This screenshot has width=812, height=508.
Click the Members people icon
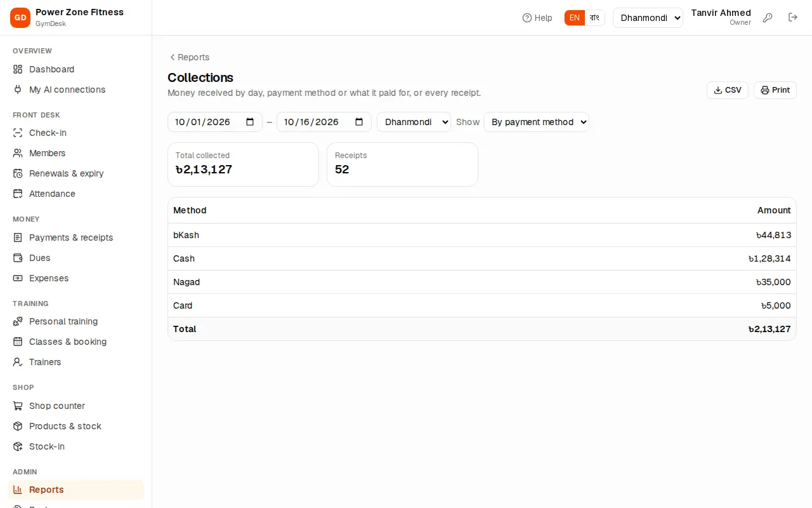[18, 153]
